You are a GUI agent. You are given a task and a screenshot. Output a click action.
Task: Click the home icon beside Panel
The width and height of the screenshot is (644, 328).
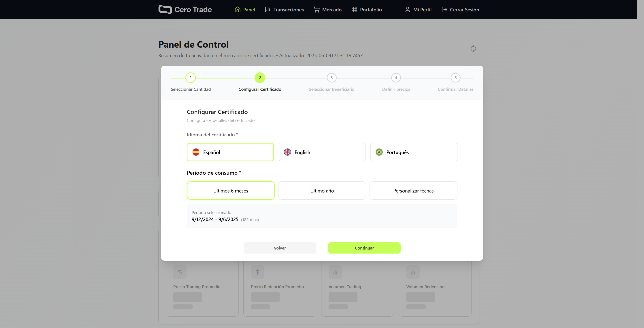tap(238, 9)
